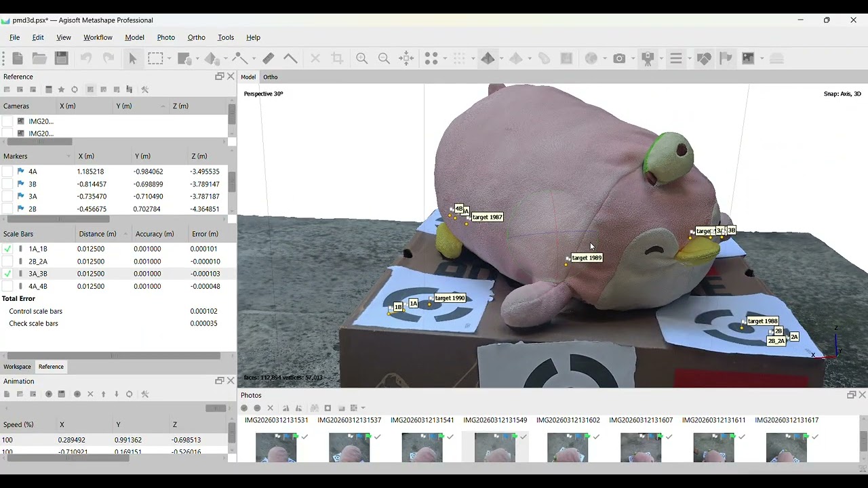Toggle checkbox for scale bar 3A_3B
Image resolution: width=868 pixels, height=488 pixels.
[7, 274]
